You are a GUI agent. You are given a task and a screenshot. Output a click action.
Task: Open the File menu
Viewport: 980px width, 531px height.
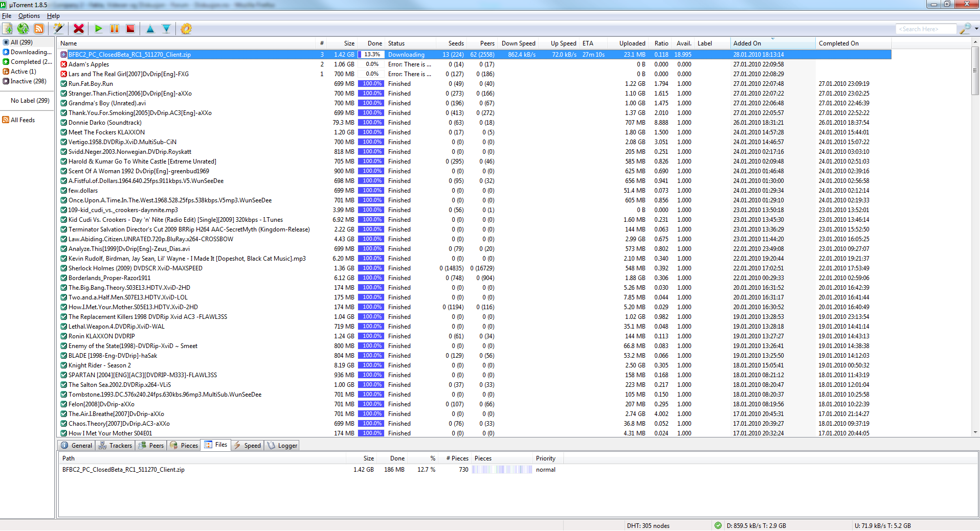(x=7, y=16)
